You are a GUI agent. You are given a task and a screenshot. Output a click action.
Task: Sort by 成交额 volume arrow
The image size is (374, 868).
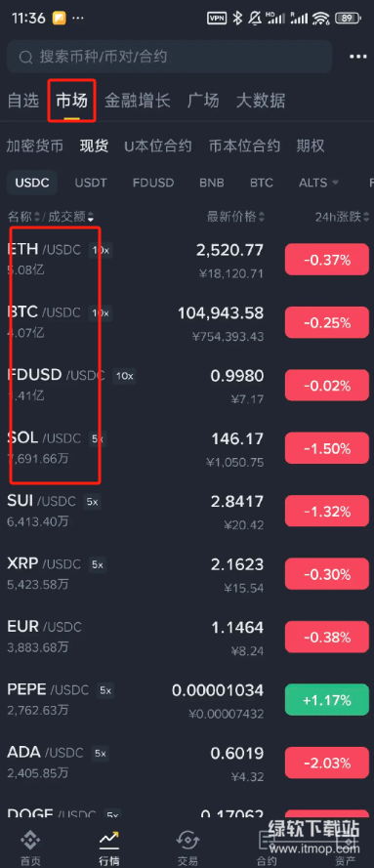pos(90,217)
